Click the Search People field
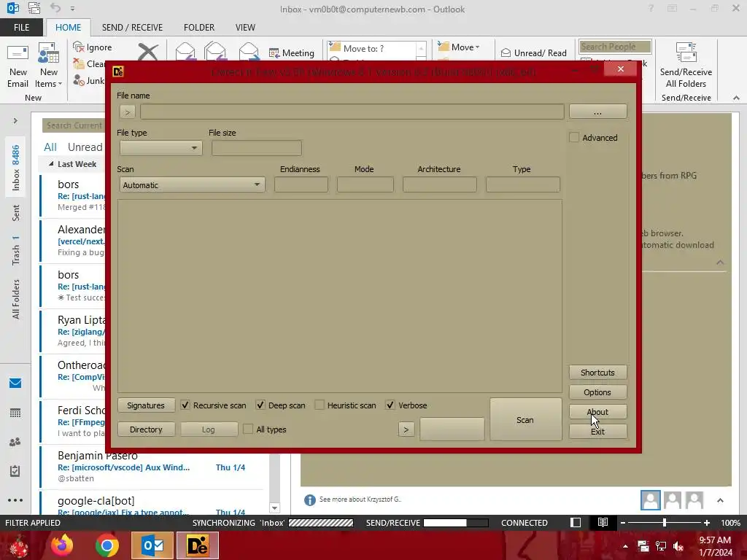The width and height of the screenshot is (747, 560). pyautogui.click(x=615, y=46)
